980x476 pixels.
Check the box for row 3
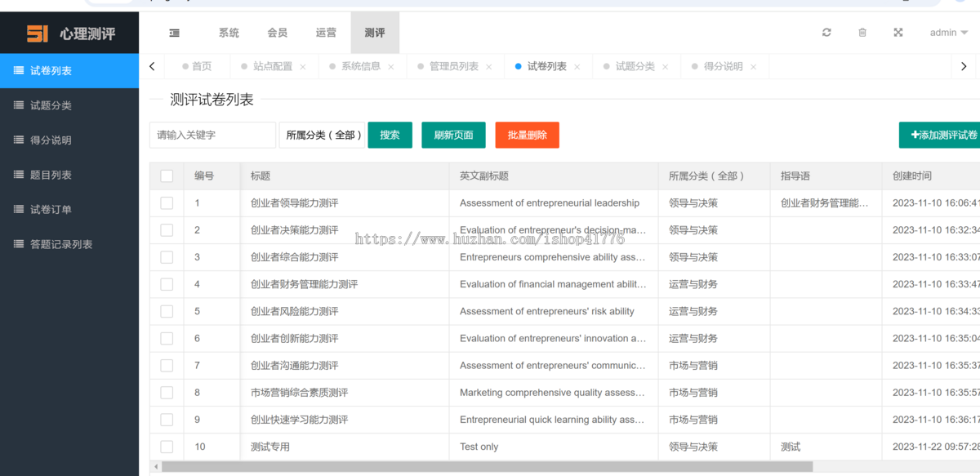click(x=167, y=257)
